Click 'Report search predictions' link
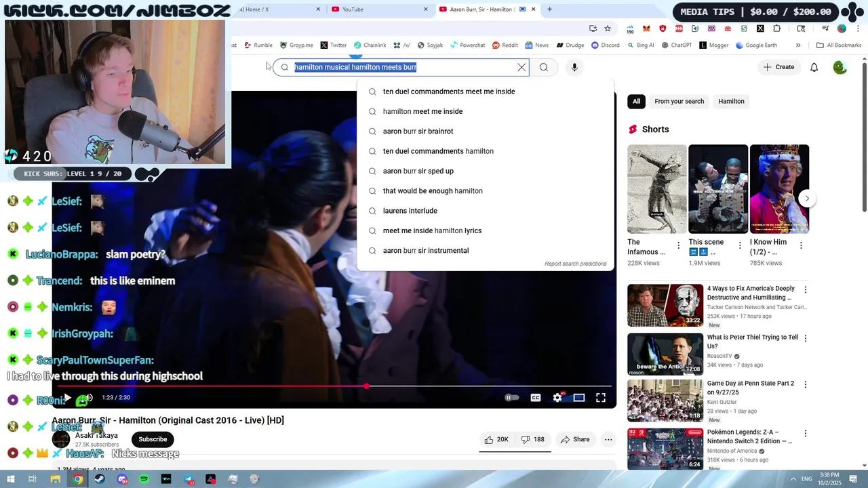This screenshot has height=488, width=868. (x=576, y=264)
